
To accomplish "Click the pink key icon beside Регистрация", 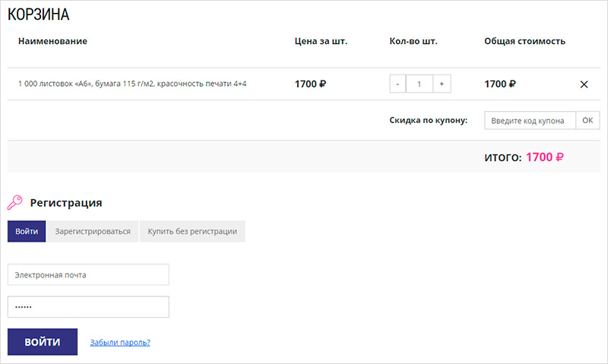I will coord(15,203).
